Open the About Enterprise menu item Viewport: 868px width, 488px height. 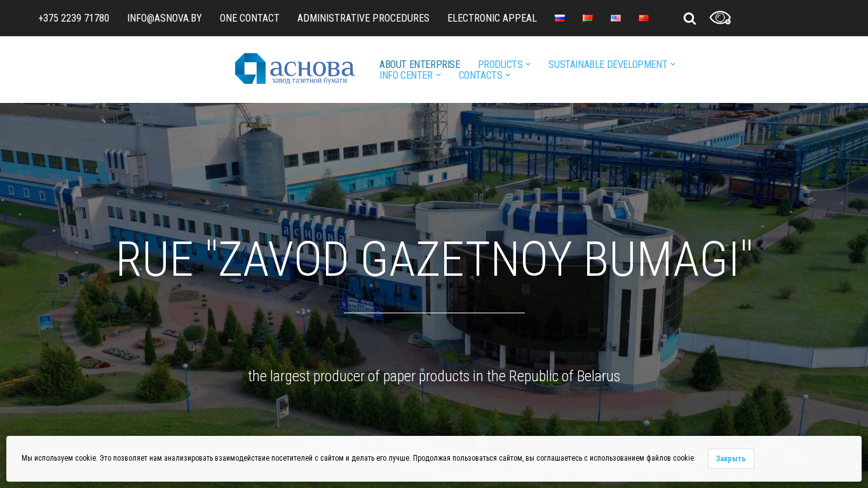tap(419, 64)
